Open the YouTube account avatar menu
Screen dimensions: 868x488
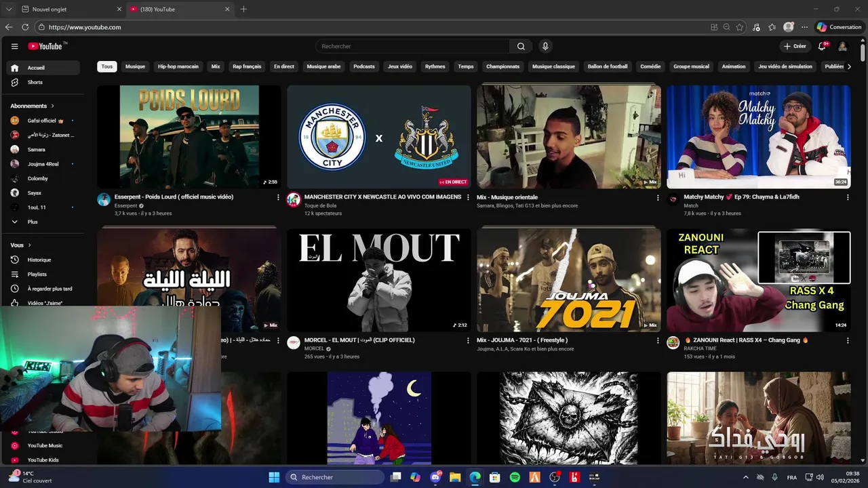tap(843, 46)
